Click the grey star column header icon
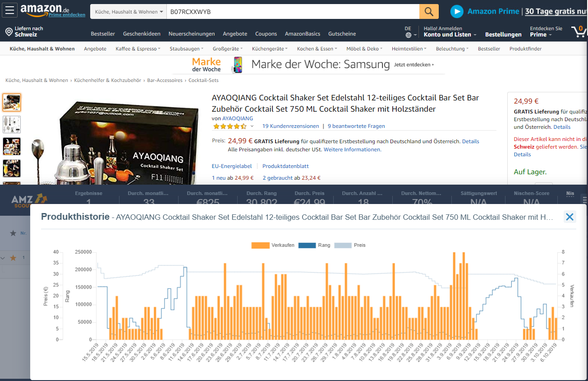This screenshot has width=588, height=381. [13, 233]
